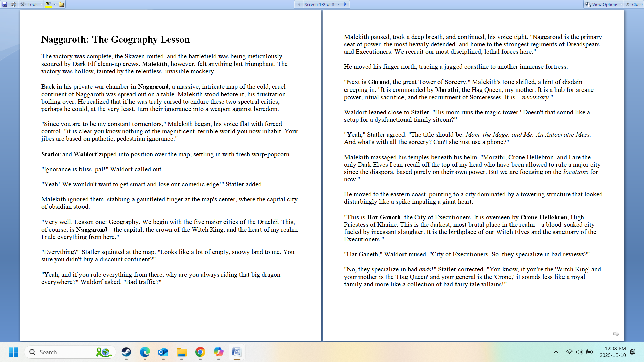Image resolution: width=644 pixels, height=362 pixels.
Task: Expand the highlight color dropdown arrow
Action: (x=55, y=4)
